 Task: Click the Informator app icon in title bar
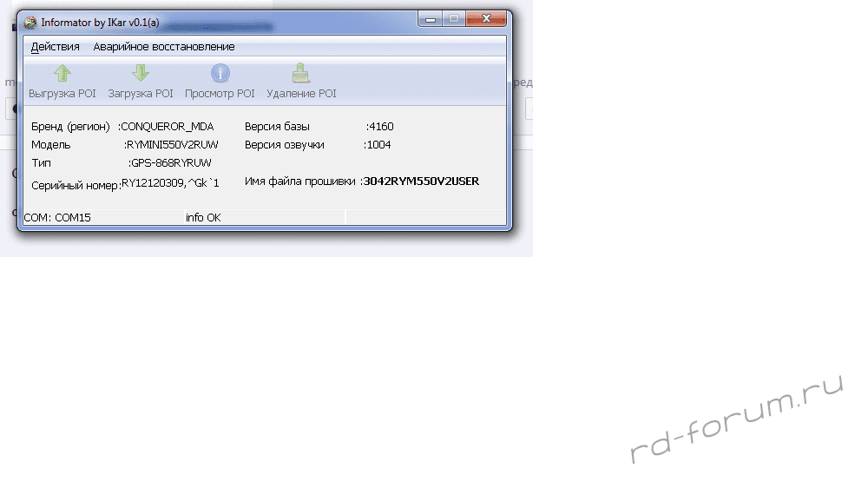pyautogui.click(x=30, y=23)
